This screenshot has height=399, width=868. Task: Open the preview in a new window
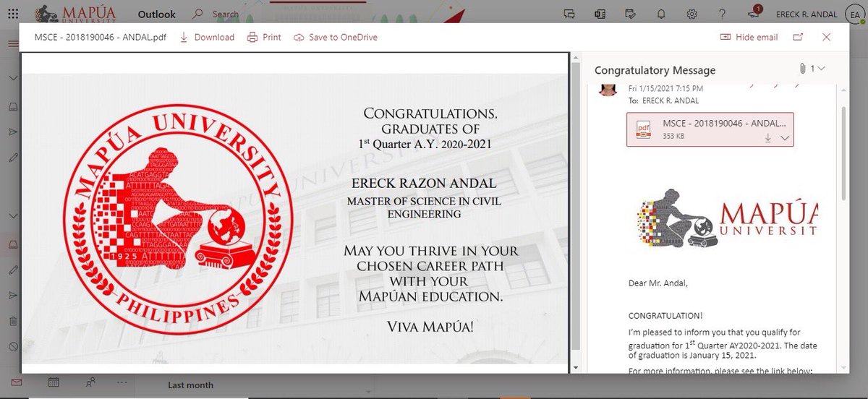pos(798,37)
